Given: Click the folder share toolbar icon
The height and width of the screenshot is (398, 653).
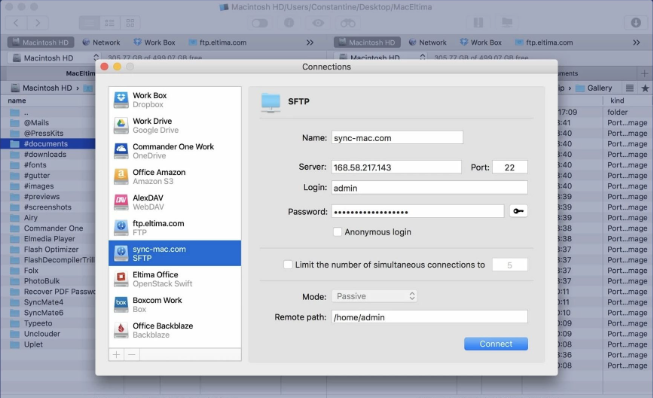Looking at the screenshot, I should coord(507,22).
